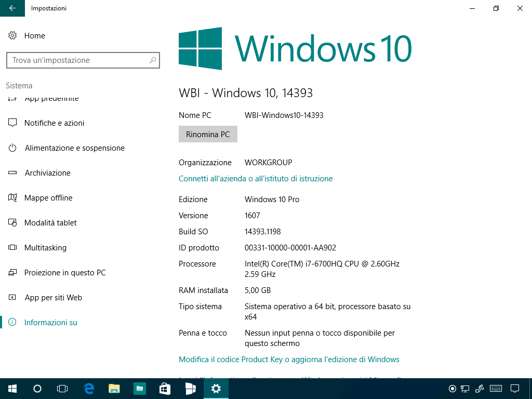This screenshot has height=399, width=532.
Task: Go back using the arrow beside Impostazioni
Action: (x=12, y=8)
